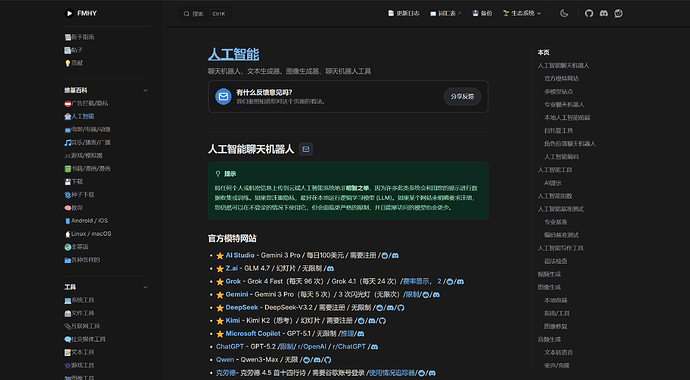Open the AI Studio link

click(240, 255)
